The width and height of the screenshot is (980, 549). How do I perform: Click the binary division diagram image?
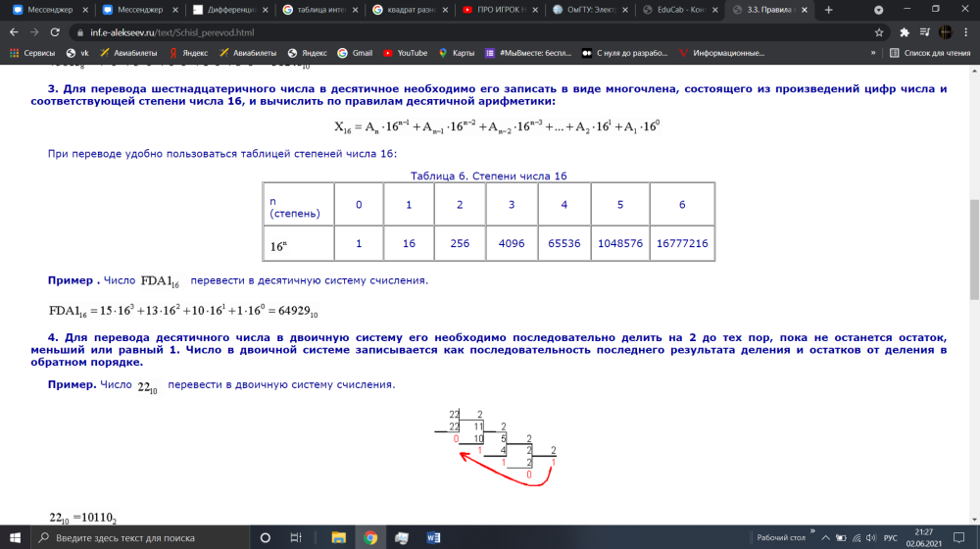click(x=496, y=448)
